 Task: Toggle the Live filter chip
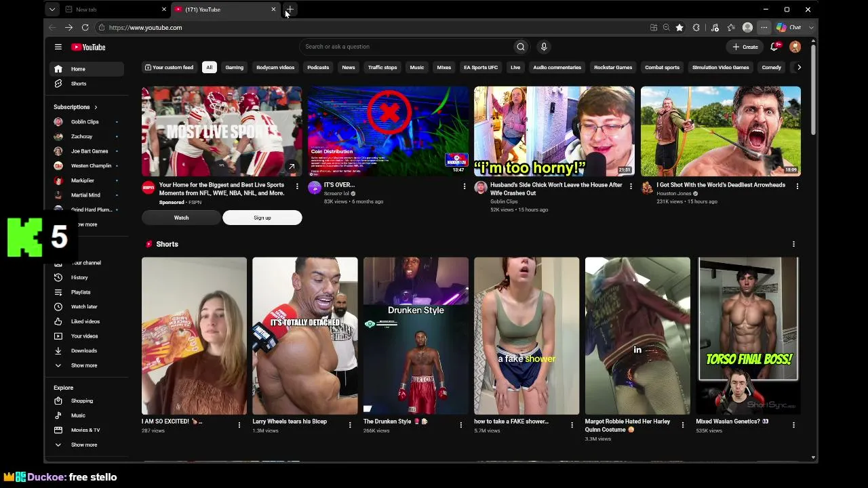pos(515,67)
